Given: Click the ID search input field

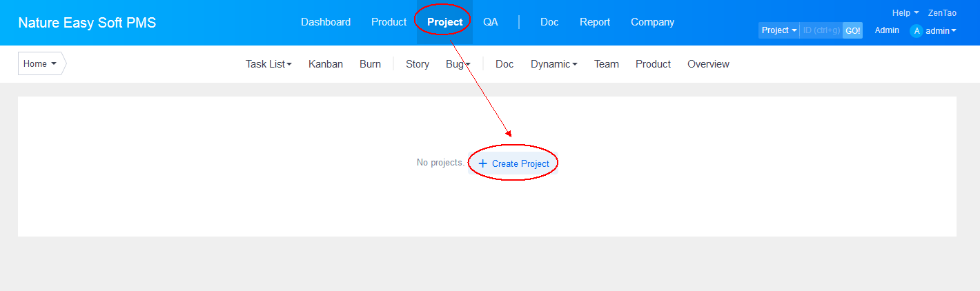Looking at the screenshot, I should 821,30.
